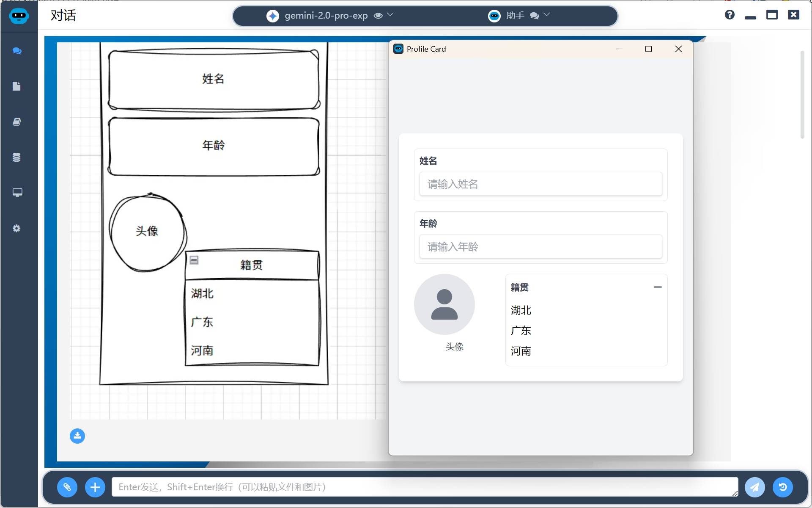Viewport: 812px width, 508px height.
Task: Click the 对话 title at the top left
Action: (63, 16)
